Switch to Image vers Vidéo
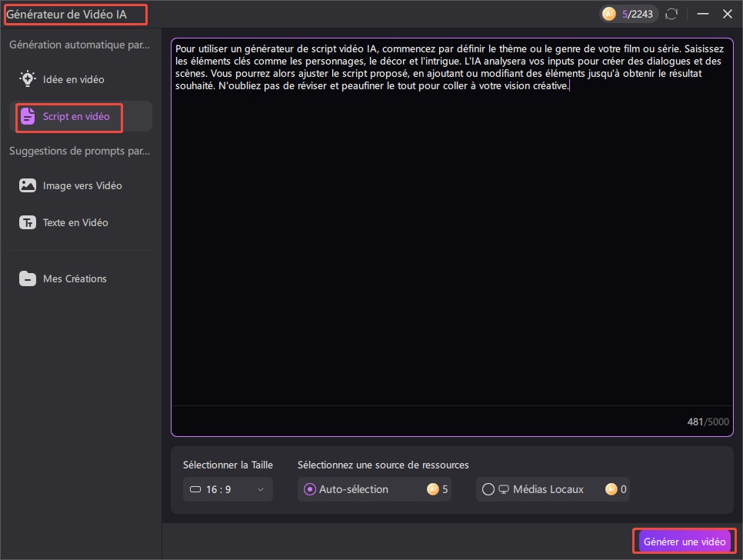Viewport: 743px width, 560px height. [81, 185]
